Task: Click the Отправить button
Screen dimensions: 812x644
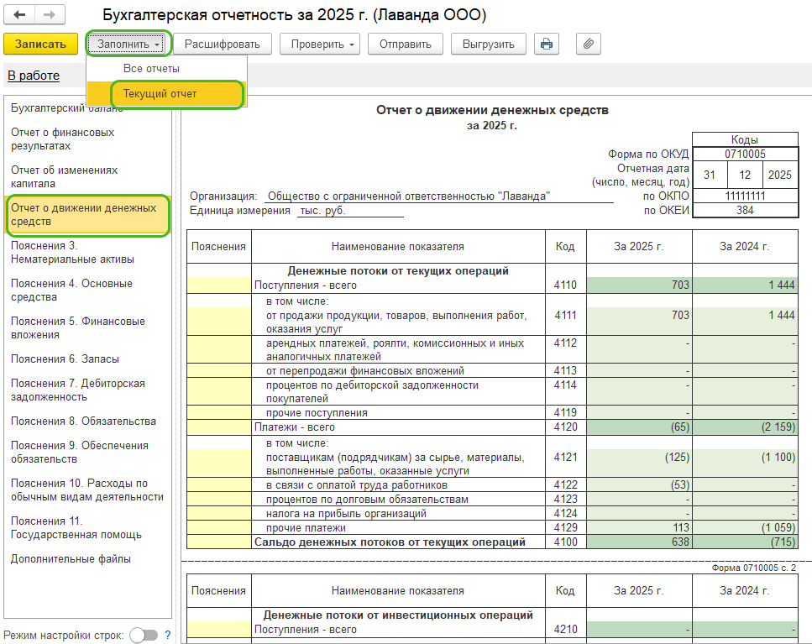Action: [x=405, y=44]
